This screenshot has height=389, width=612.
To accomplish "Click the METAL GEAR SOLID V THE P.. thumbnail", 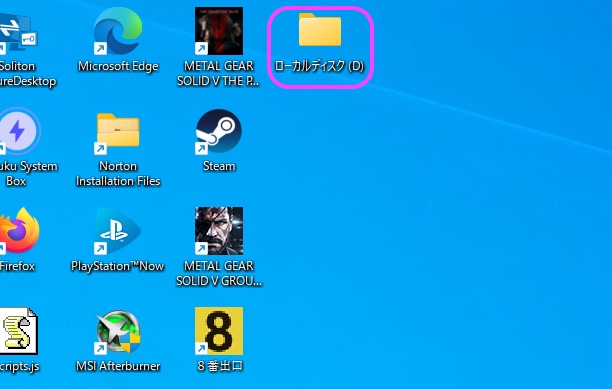I will point(219,31).
